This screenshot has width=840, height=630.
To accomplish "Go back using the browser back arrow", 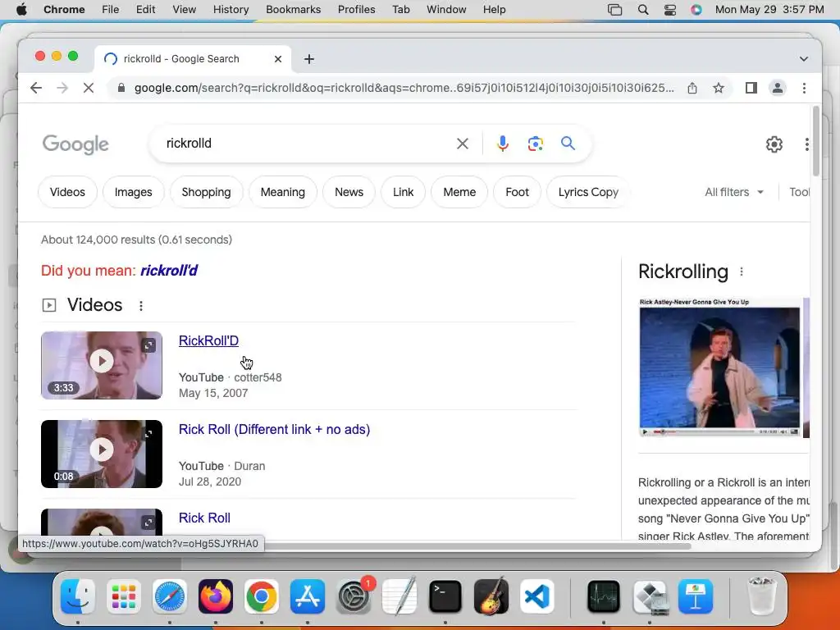I will (36, 88).
